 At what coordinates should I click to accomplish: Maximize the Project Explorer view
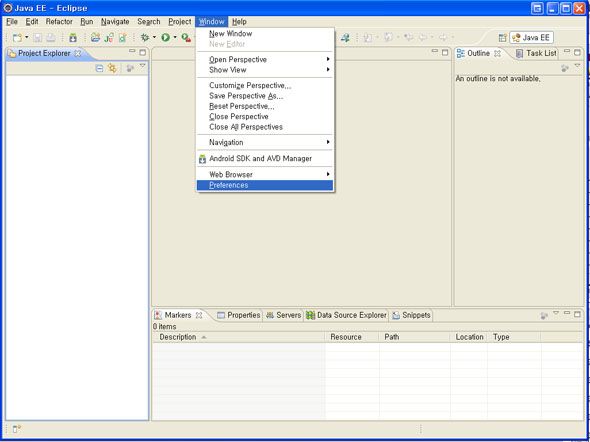click(x=143, y=52)
